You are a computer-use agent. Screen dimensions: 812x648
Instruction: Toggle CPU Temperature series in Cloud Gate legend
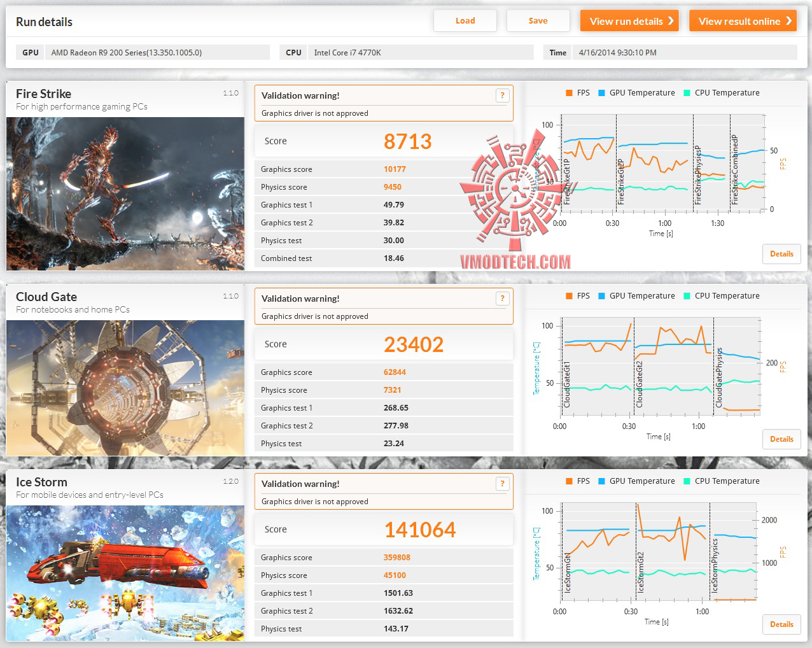727,296
